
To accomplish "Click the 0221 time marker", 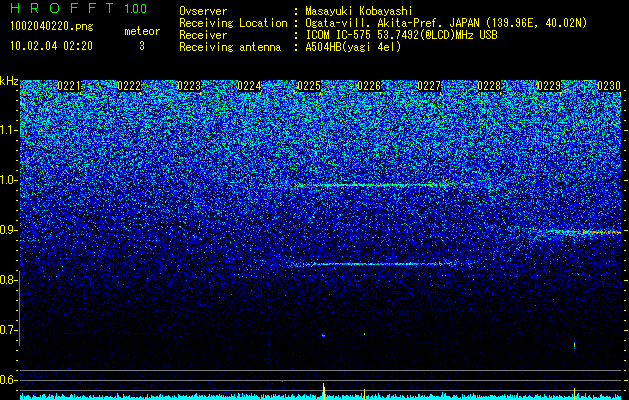I will click(69, 86).
